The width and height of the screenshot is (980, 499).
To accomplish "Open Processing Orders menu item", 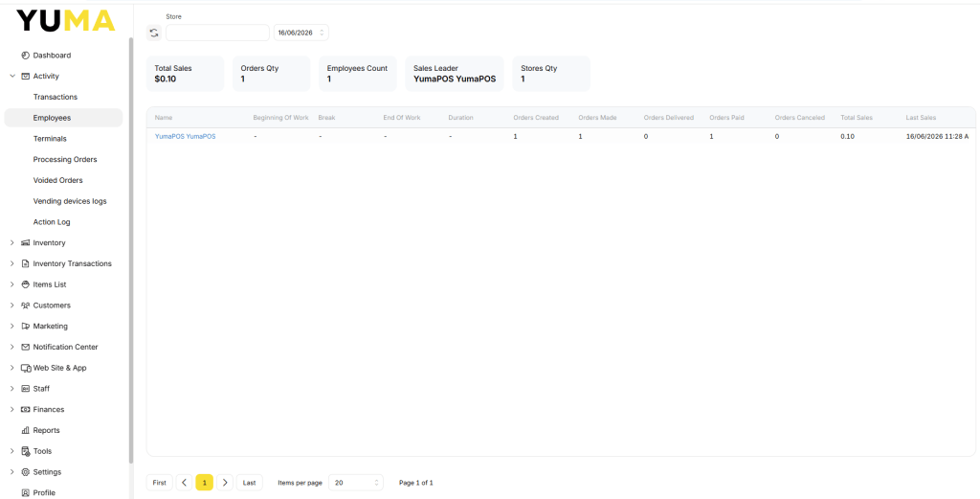I will [x=65, y=159].
